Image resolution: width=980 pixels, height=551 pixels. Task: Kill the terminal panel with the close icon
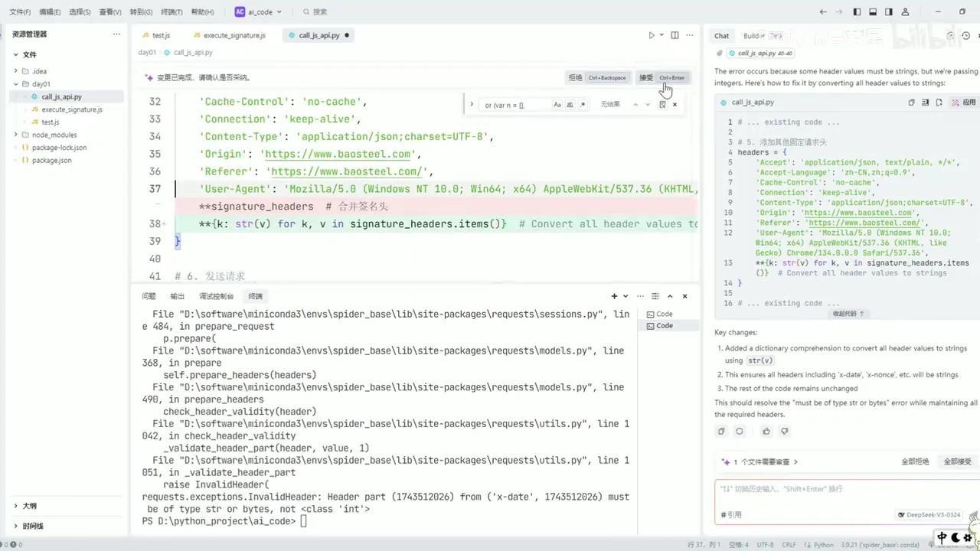point(684,296)
